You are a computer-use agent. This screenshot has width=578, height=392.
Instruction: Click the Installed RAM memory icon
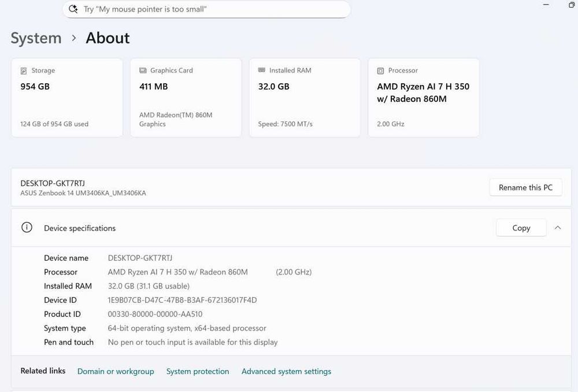pos(262,71)
